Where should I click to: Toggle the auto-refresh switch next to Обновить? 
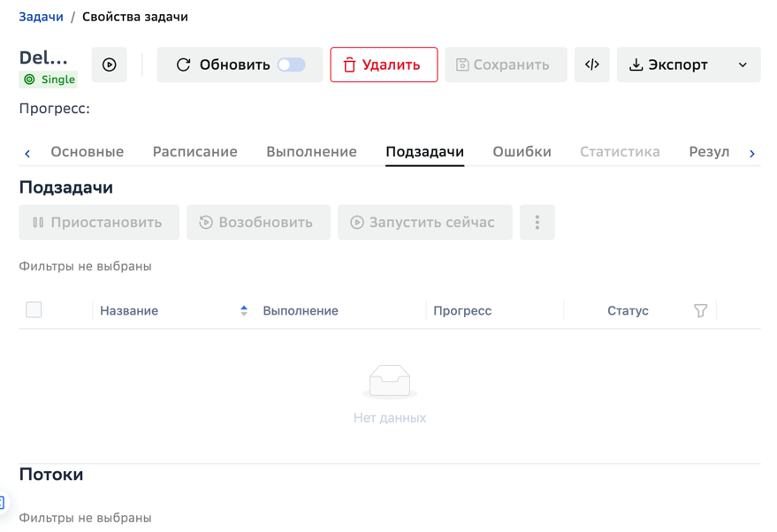point(292,65)
